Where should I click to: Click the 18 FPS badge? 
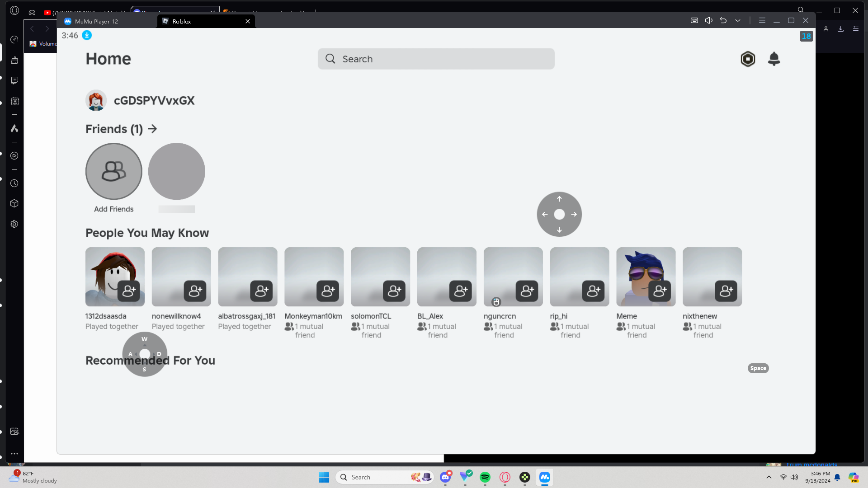coord(807,36)
